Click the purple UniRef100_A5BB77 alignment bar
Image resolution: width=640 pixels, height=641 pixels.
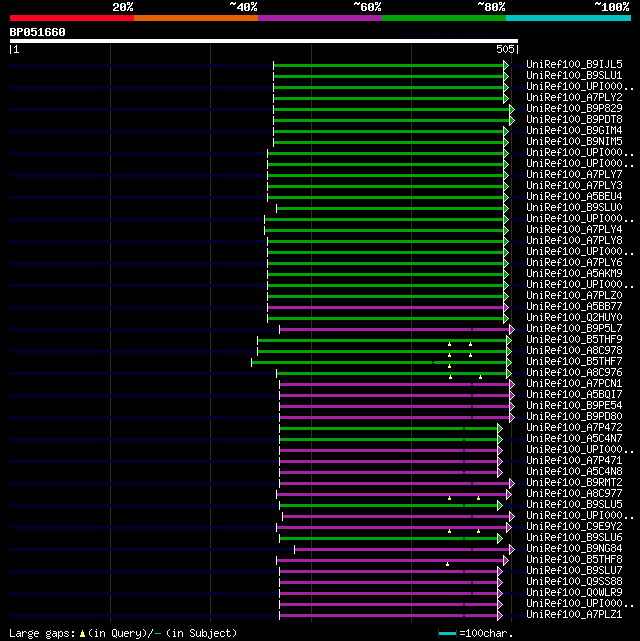(x=385, y=307)
